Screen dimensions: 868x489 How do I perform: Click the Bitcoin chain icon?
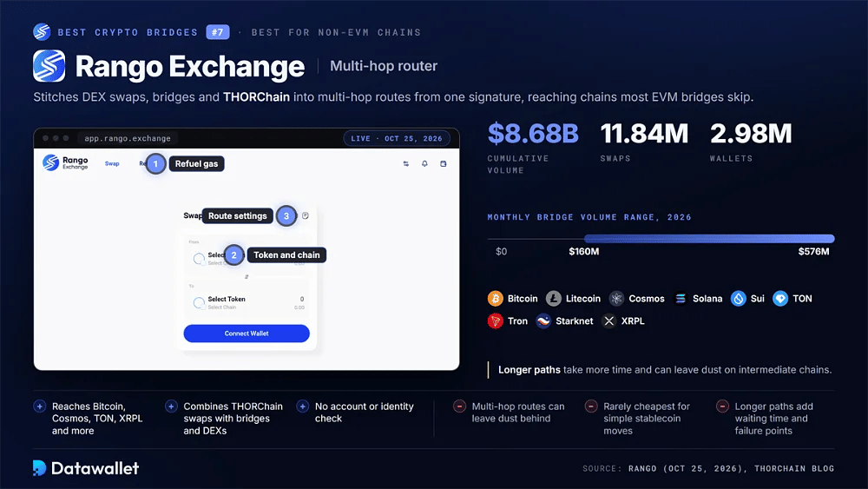pos(496,299)
